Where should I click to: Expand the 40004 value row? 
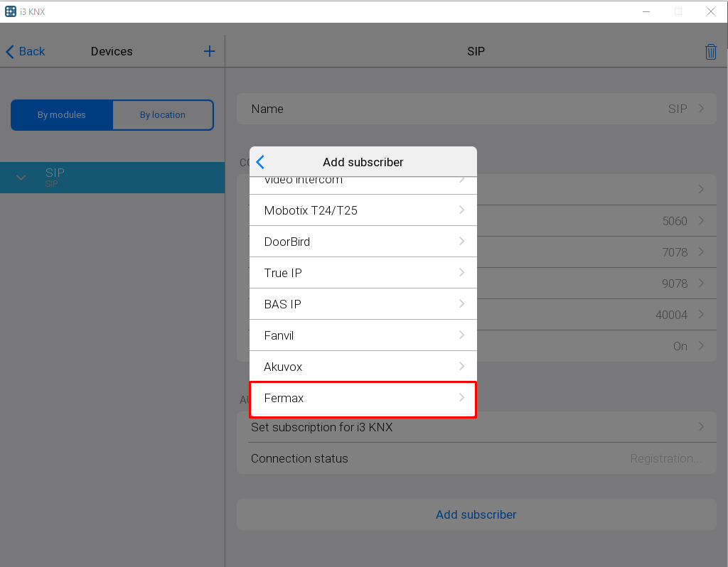coord(701,315)
